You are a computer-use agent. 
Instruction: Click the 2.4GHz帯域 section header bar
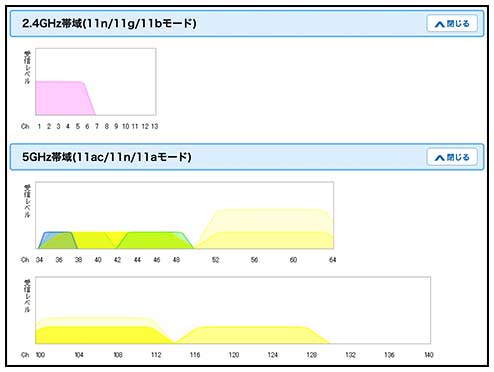tap(247, 24)
